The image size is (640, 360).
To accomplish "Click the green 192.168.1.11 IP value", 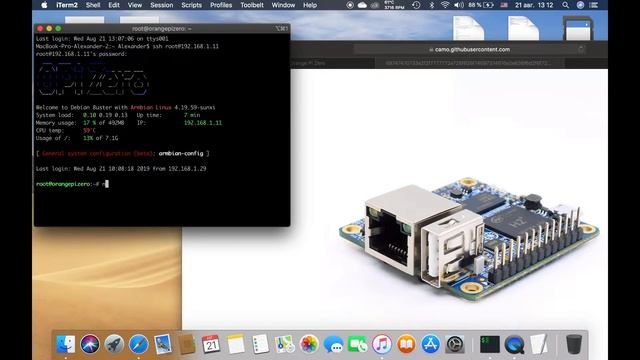I will 203,123.
